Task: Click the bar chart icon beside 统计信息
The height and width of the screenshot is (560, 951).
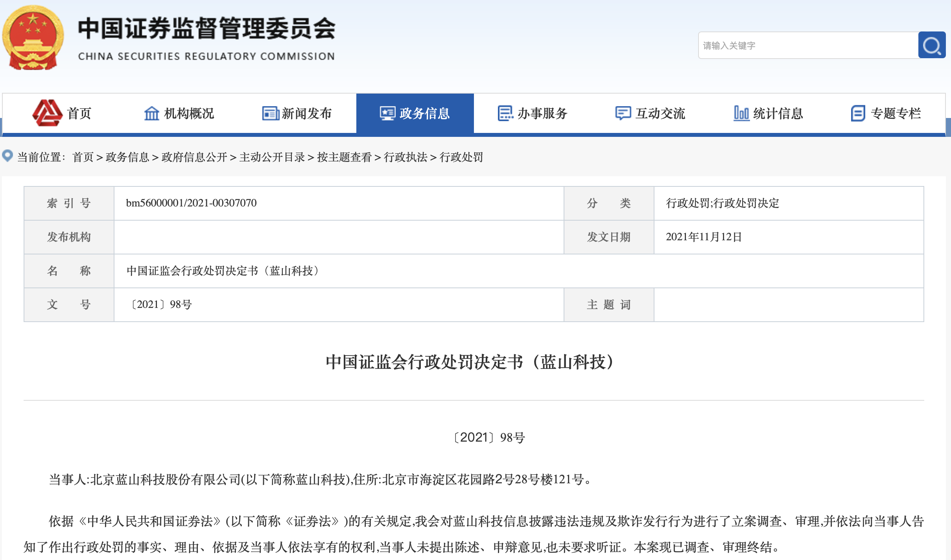Action: pos(741,113)
